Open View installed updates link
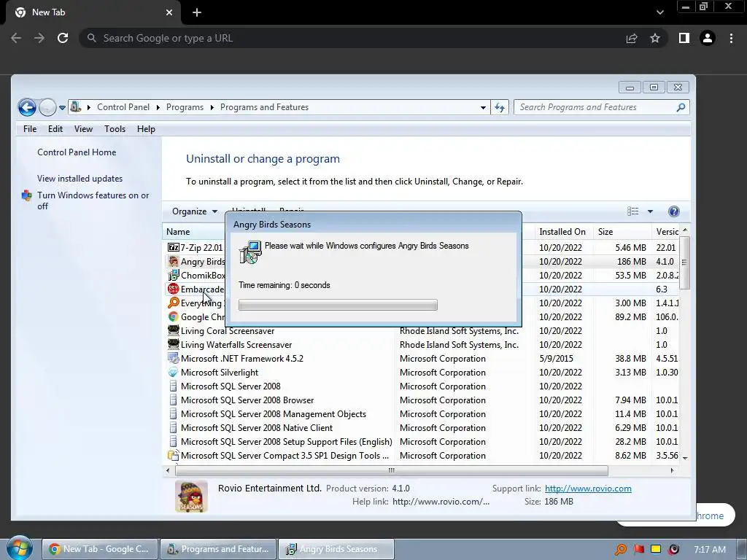The height and width of the screenshot is (560, 747). (x=80, y=179)
